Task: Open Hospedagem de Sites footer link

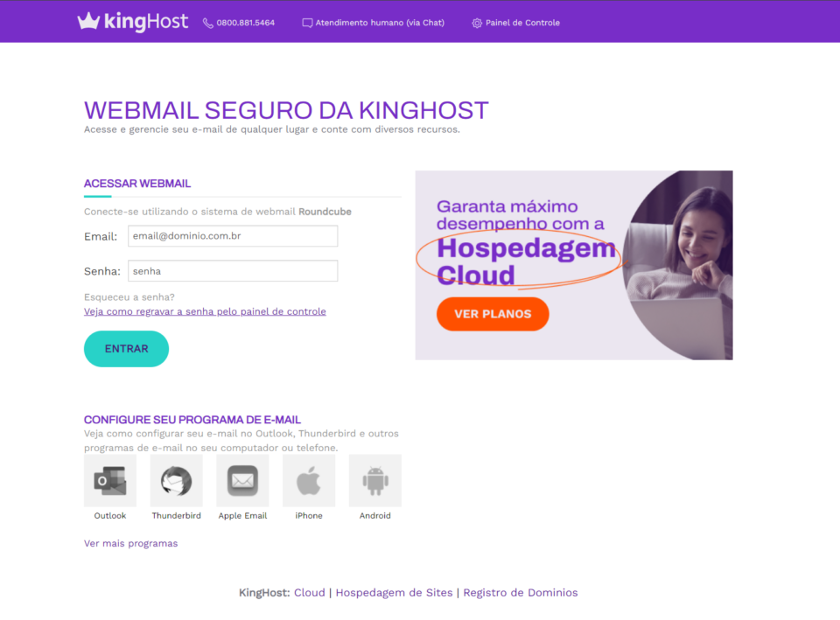Action: pos(395,593)
